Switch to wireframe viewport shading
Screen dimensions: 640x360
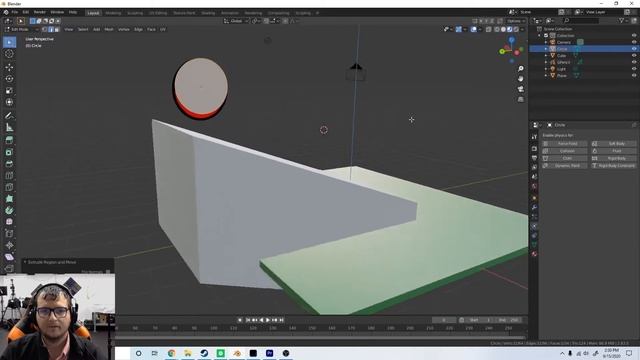(497, 29)
